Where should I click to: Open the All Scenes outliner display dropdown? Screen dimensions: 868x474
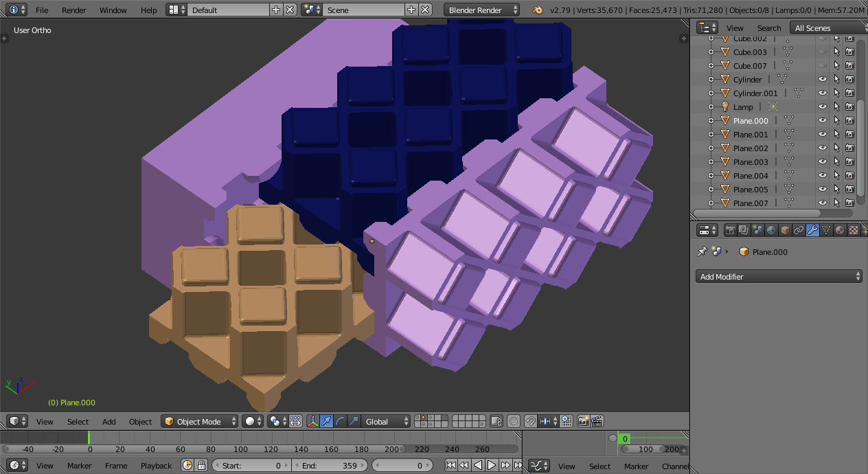click(x=827, y=28)
